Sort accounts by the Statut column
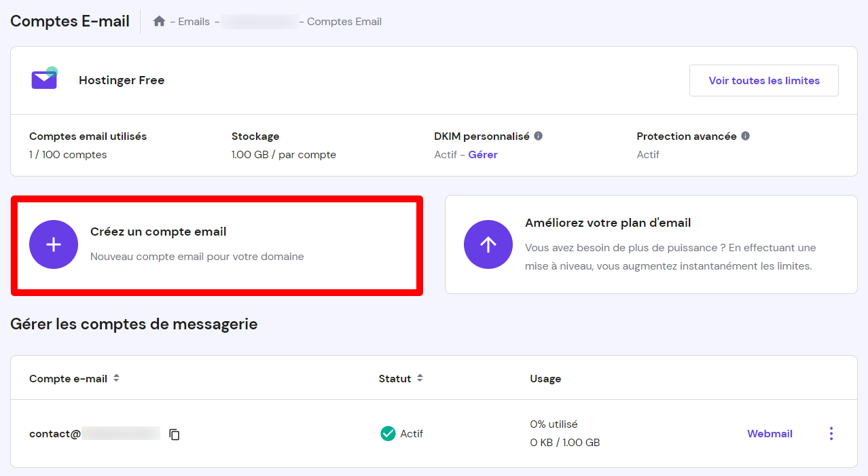Viewport: 868px width, 476px height. 419,378
